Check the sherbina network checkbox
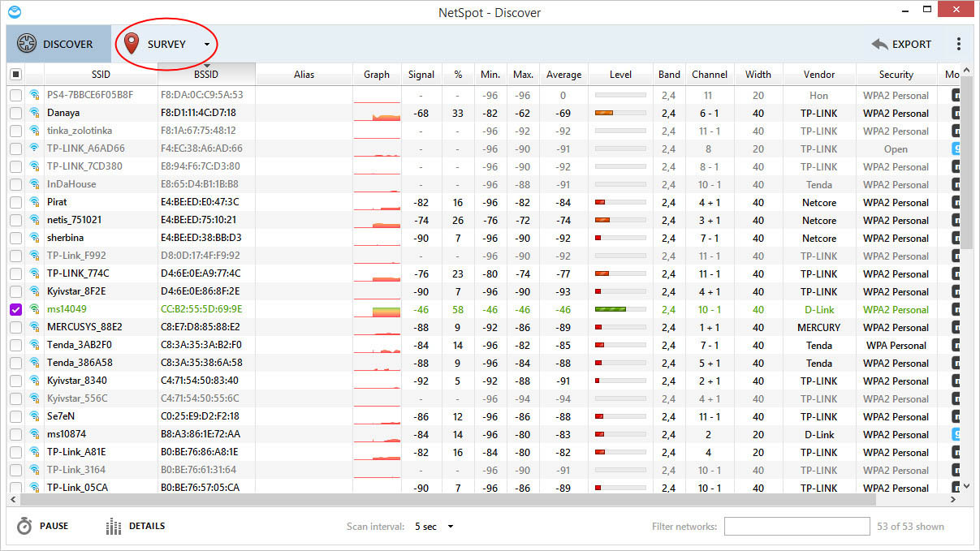The width and height of the screenshot is (980, 551). pos(15,238)
